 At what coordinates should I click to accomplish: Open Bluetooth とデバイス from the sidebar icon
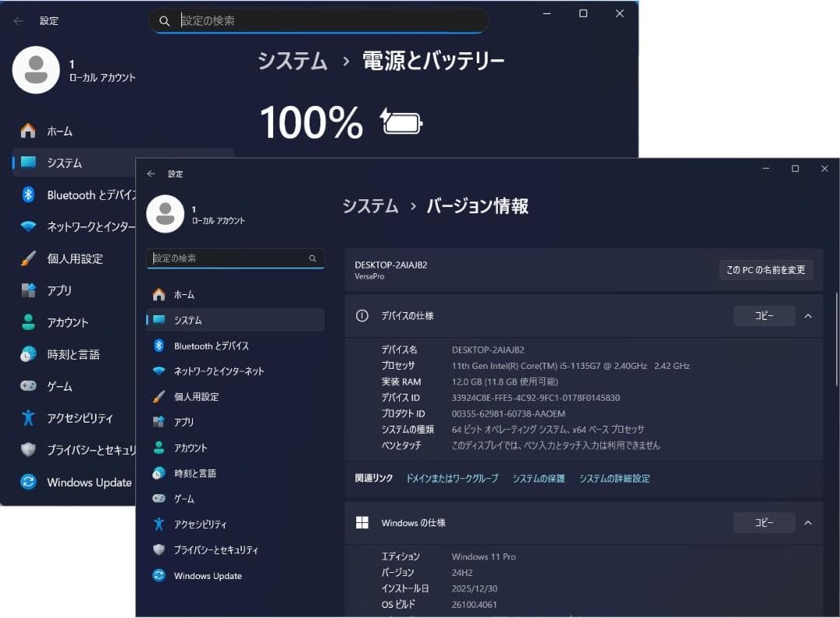pos(159,346)
